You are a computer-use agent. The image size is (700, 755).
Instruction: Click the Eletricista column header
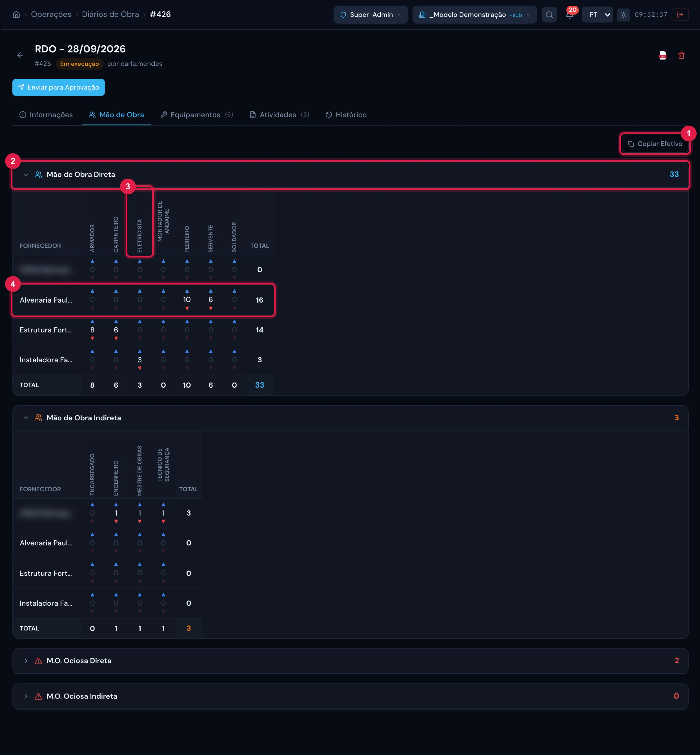(x=140, y=236)
